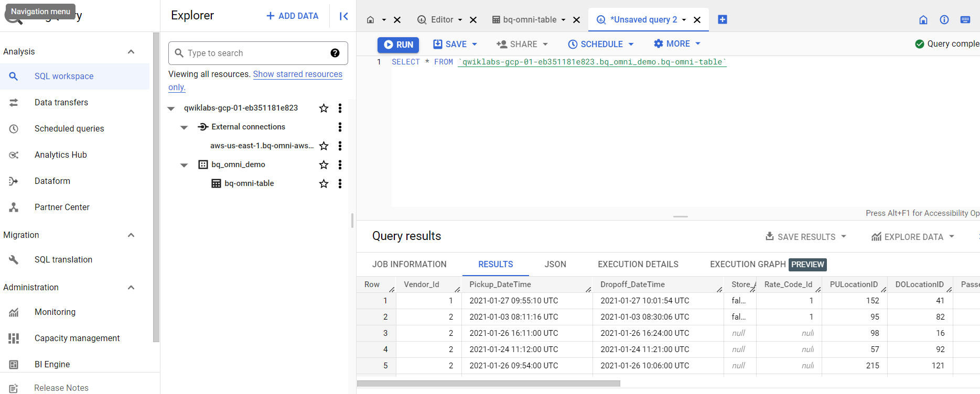Viewport: 980px width, 394px height.
Task: Click ADD DATA button
Action: coord(292,16)
